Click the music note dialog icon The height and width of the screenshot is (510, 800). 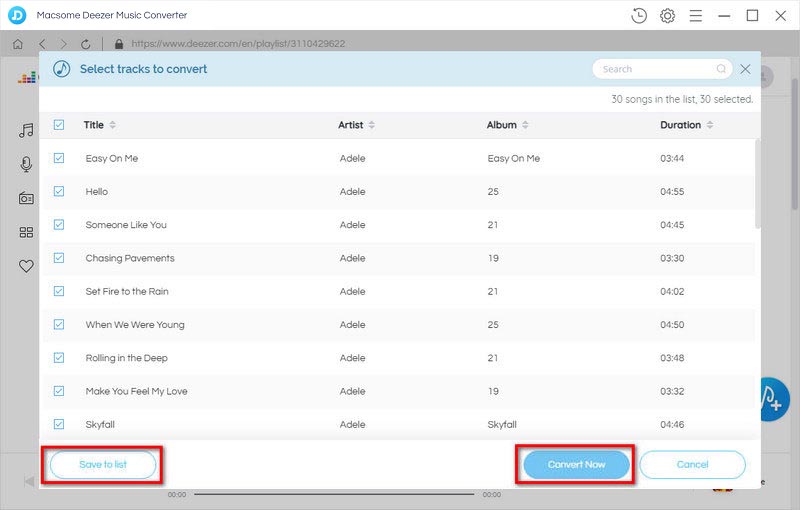[62, 69]
